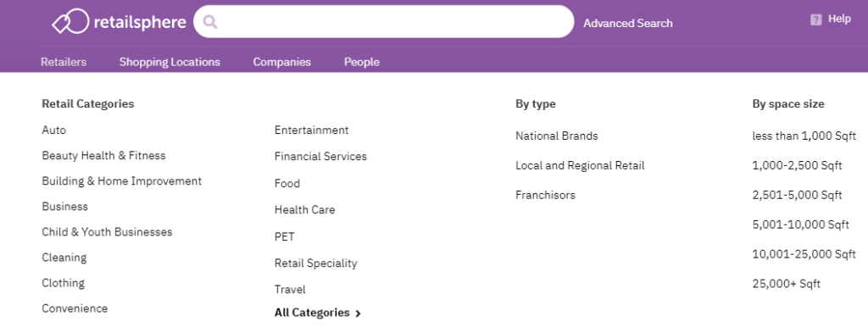The width and height of the screenshot is (868, 327).
Task: Click the All Categories chevron arrow
Action: coord(358,313)
